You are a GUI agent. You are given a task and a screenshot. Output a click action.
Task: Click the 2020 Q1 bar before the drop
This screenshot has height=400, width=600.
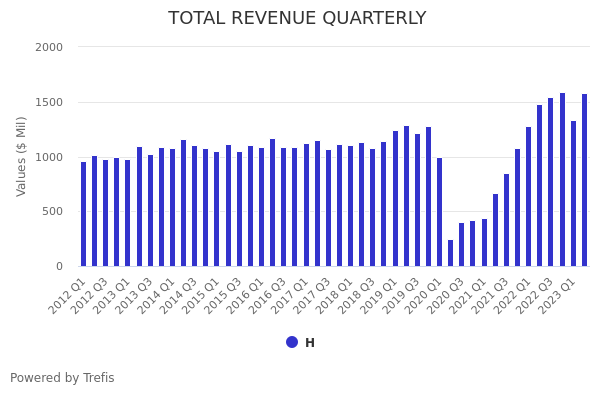click(x=439, y=212)
